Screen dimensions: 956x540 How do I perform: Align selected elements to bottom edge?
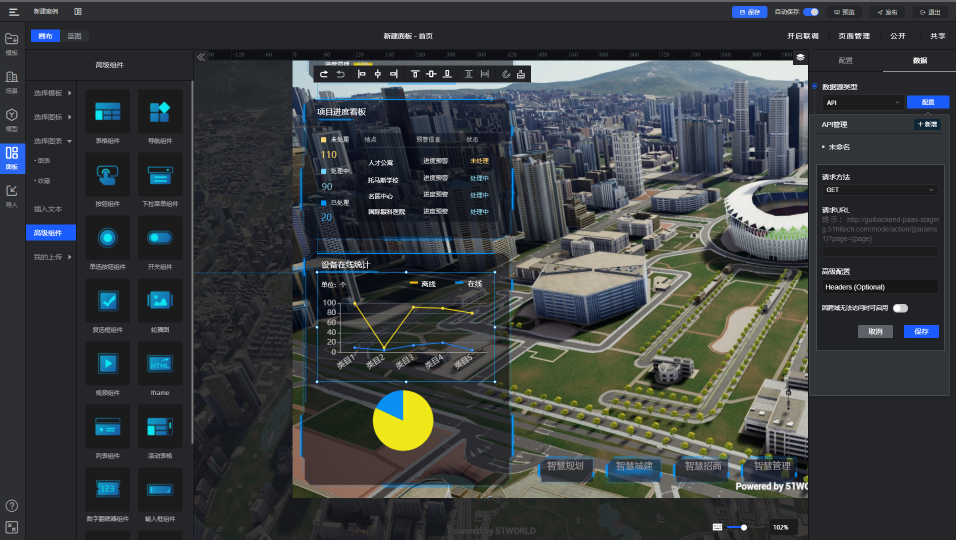(448, 74)
